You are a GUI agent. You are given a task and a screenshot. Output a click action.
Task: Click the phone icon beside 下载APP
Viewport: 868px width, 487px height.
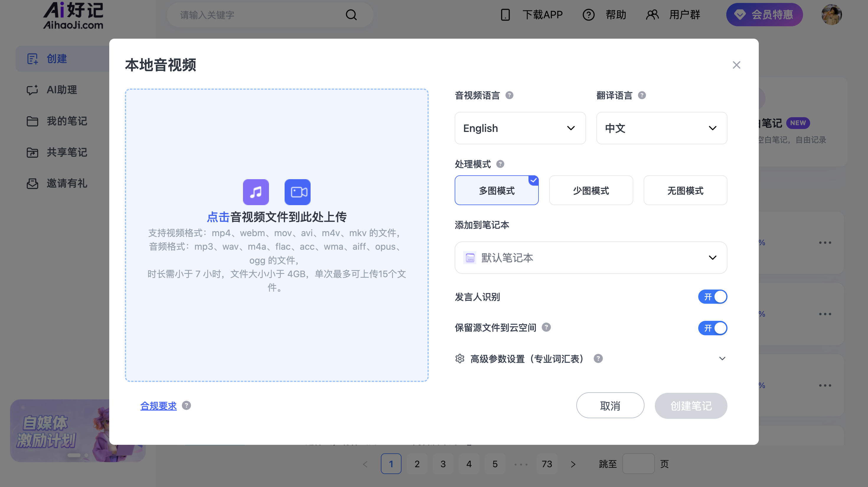[505, 15]
